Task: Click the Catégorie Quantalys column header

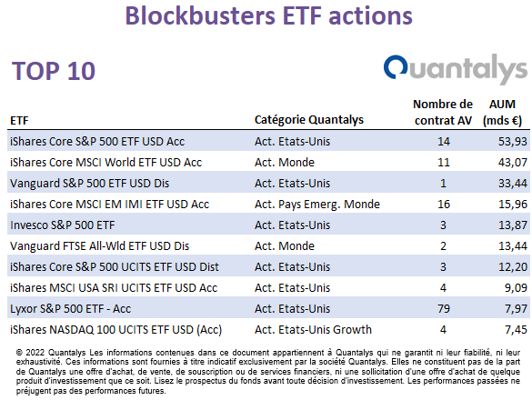Action: click(309, 120)
